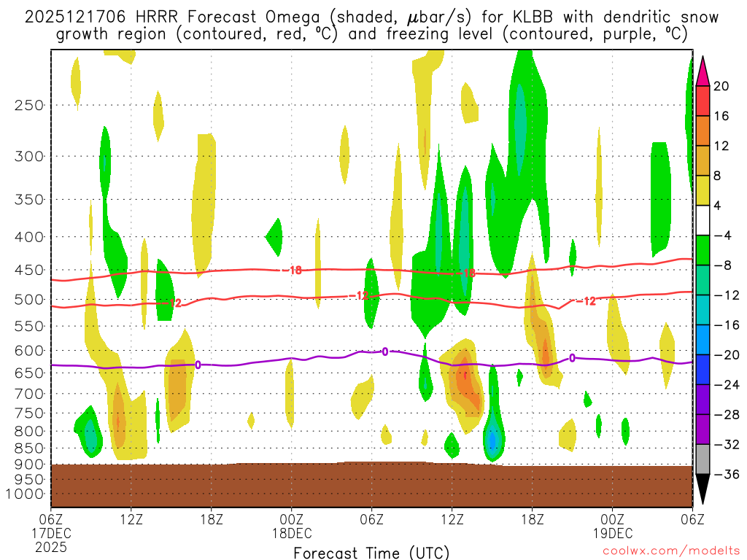Click the 550 pressure level label
The width and height of the screenshot is (747, 560).
(29, 326)
